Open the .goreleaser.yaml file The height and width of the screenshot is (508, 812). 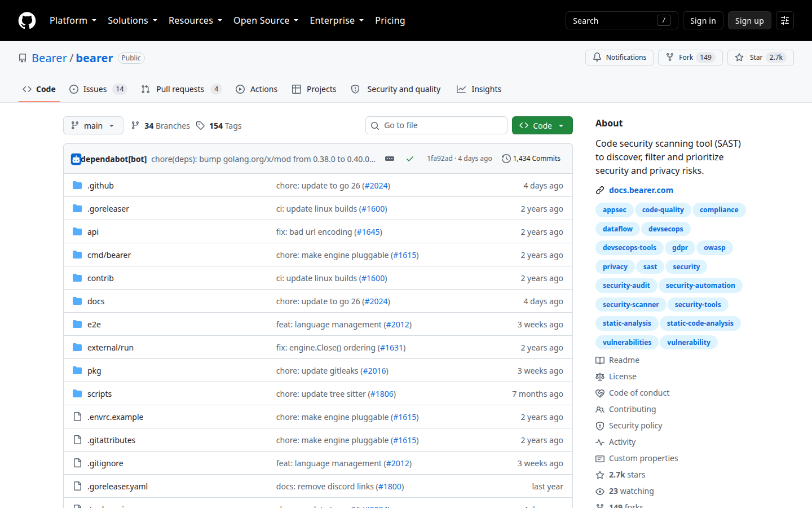(117, 487)
